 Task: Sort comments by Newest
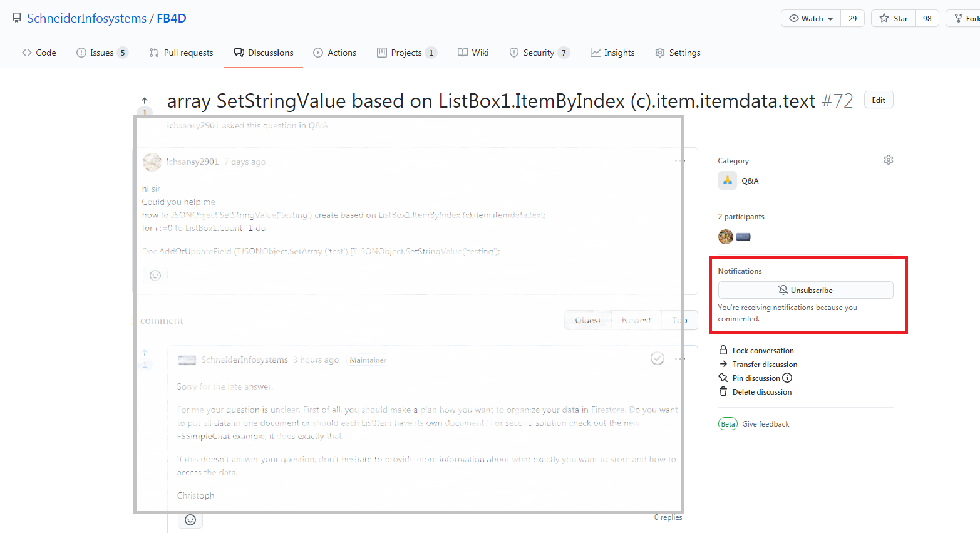(x=636, y=320)
